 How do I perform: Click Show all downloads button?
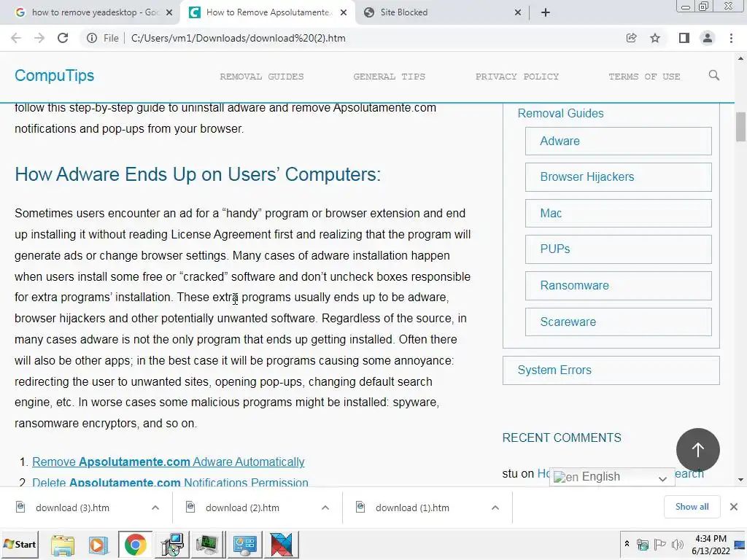pyautogui.click(x=692, y=507)
